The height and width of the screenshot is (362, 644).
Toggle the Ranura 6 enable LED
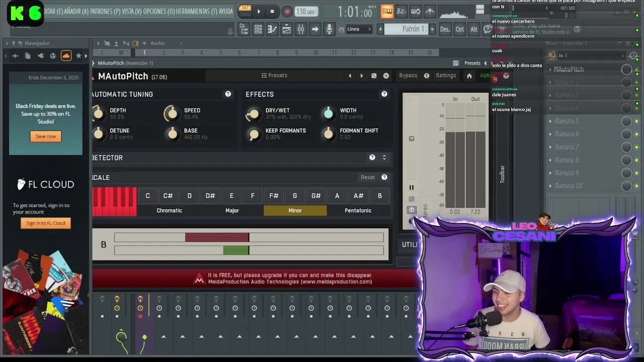click(x=637, y=134)
